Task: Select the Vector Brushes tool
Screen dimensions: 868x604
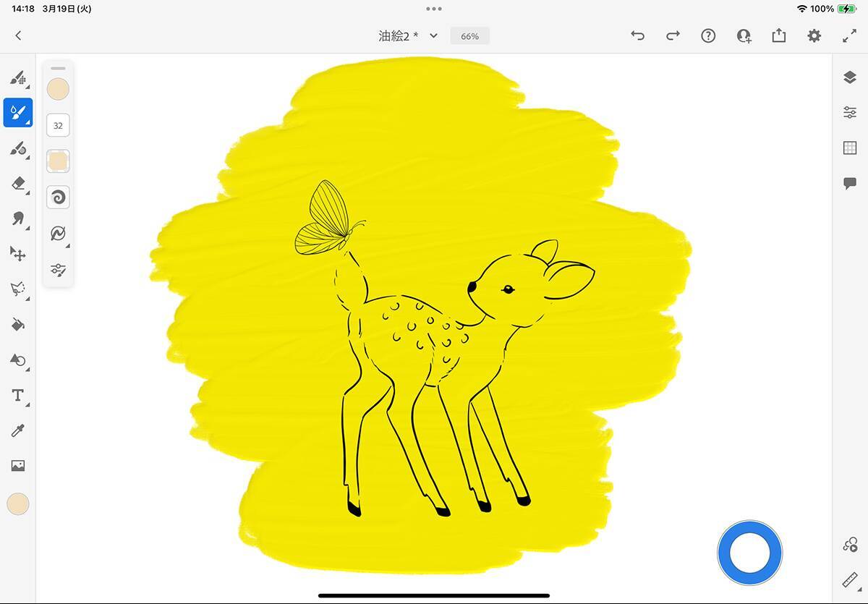Action: [x=18, y=148]
